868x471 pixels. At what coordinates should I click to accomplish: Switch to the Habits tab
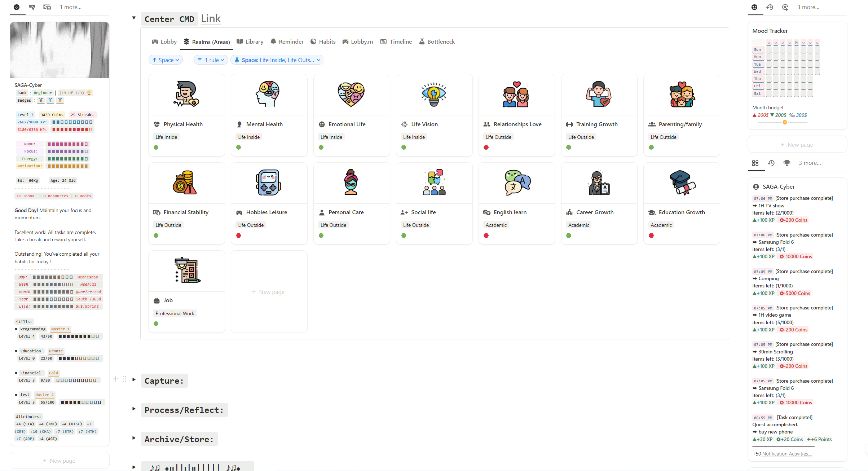323,41
